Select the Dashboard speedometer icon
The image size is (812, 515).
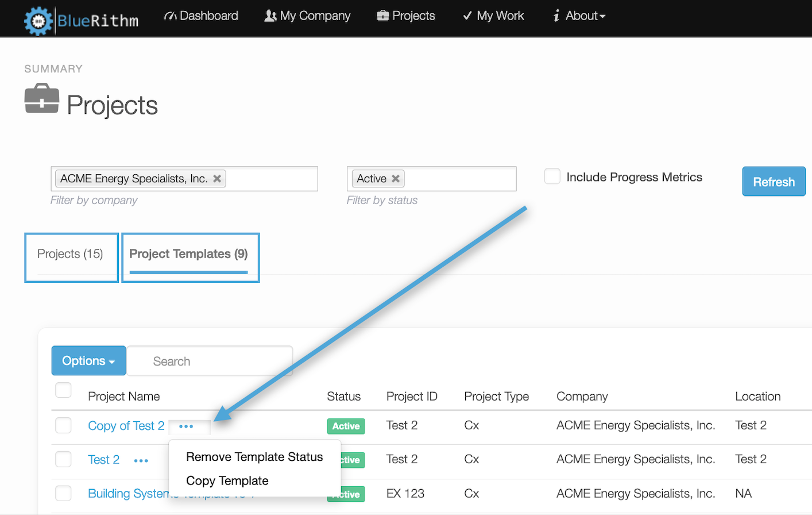tap(171, 16)
